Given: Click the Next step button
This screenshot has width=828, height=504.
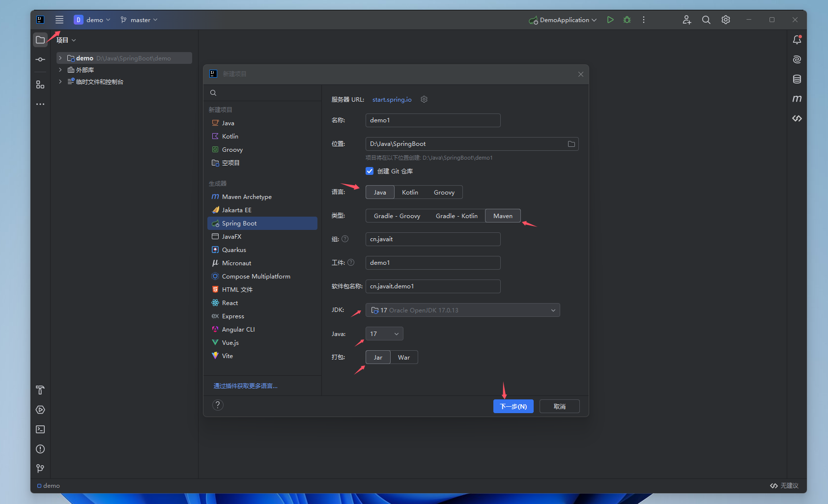Looking at the screenshot, I should click(514, 406).
